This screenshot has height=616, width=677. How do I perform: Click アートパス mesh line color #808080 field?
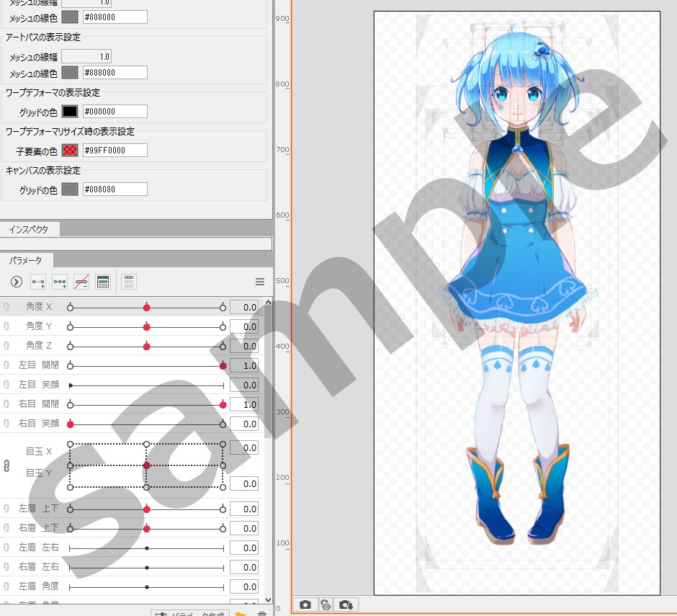click(x=115, y=73)
